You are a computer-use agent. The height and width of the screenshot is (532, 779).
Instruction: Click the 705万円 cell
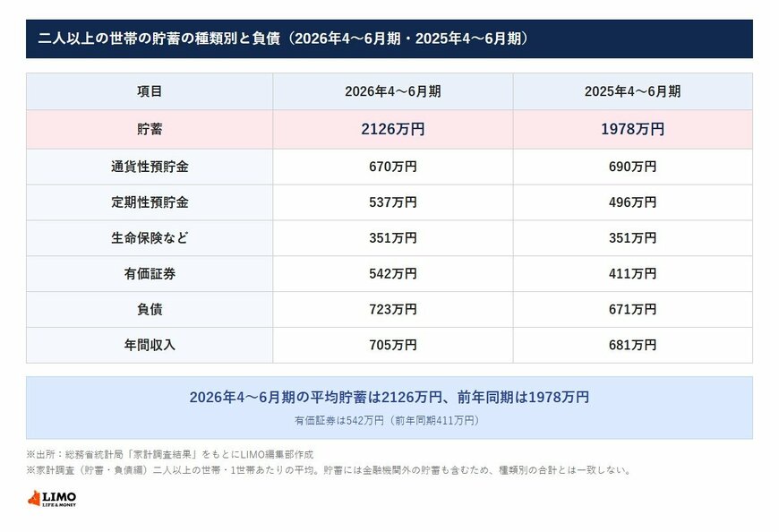pos(392,345)
